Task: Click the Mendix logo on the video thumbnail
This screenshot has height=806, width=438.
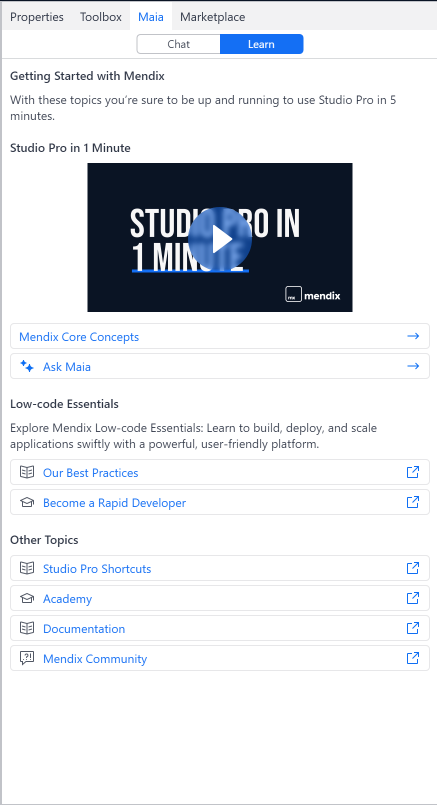Action: pos(313,295)
